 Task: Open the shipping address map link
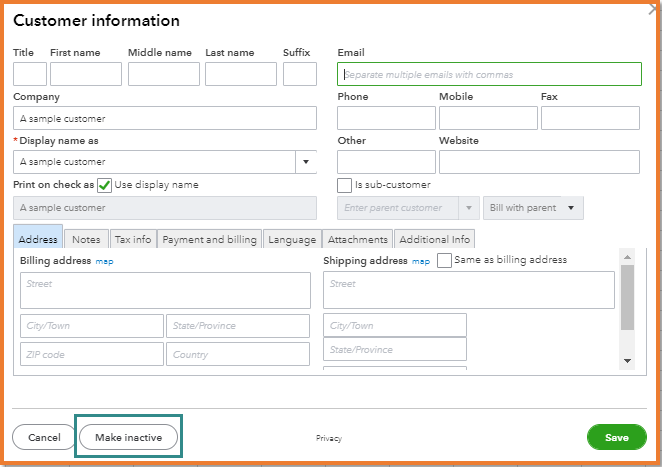pos(421,261)
